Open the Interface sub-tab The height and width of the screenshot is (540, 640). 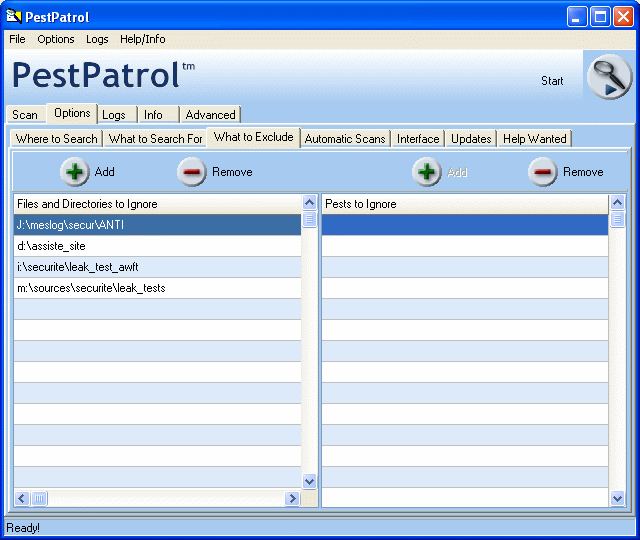coord(418,139)
